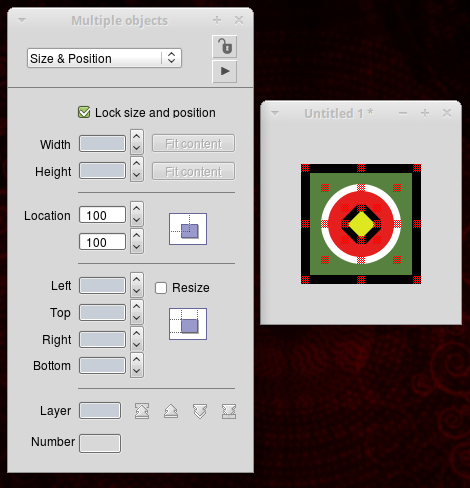This screenshot has width=470, height=488.
Task: Click the lock/unlock padlock icon
Action: [x=225, y=46]
